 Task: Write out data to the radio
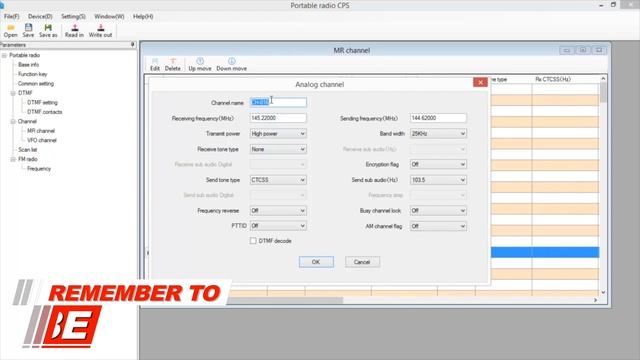[x=100, y=31]
